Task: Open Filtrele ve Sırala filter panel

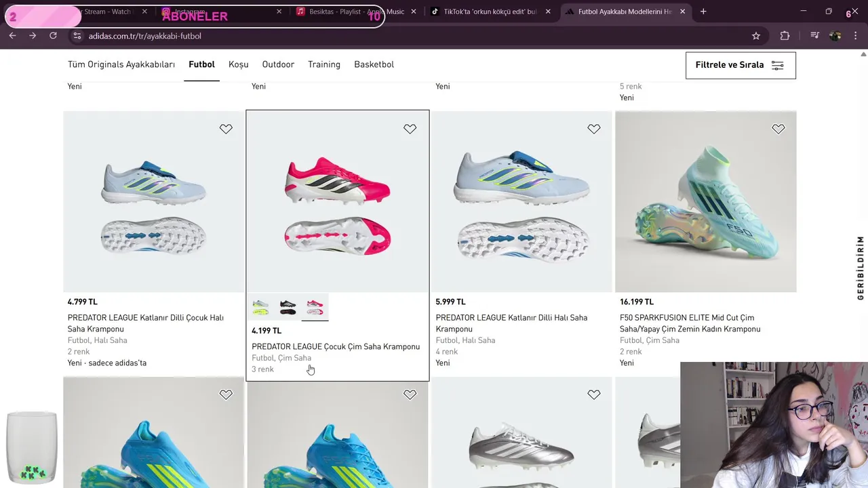Action: (x=741, y=65)
